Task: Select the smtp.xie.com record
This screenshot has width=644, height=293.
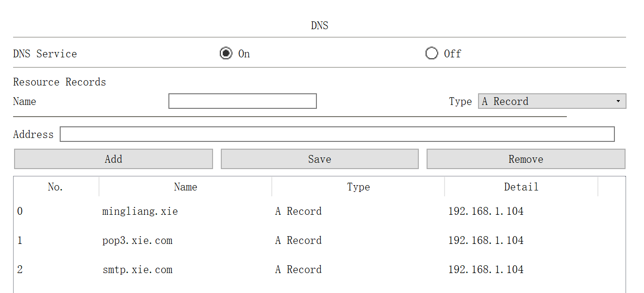Action: 137,270
